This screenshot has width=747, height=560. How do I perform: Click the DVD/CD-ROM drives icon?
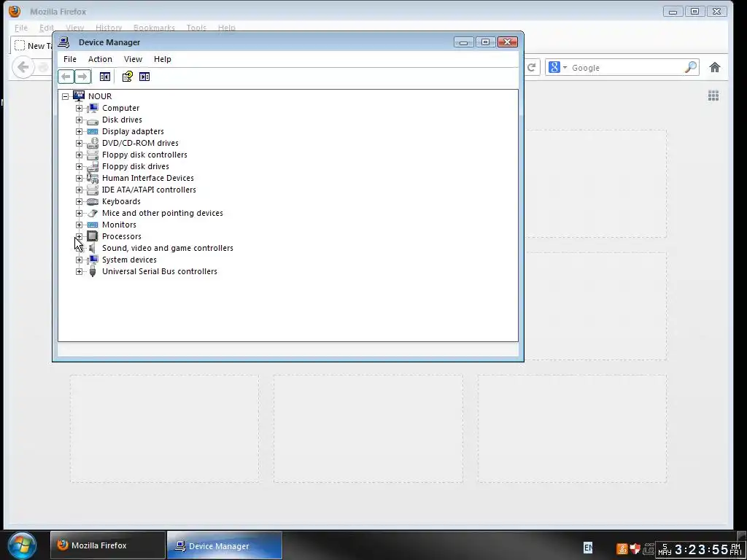tap(93, 143)
